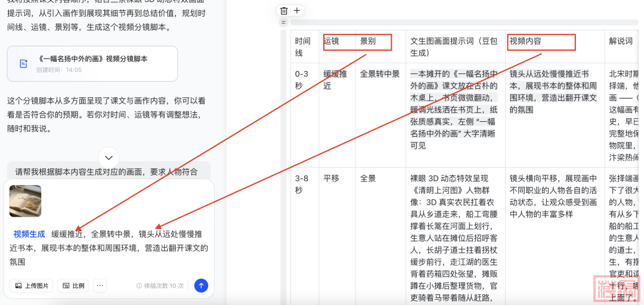Click the 文生图画面提示词 header cell

(455, 47)
